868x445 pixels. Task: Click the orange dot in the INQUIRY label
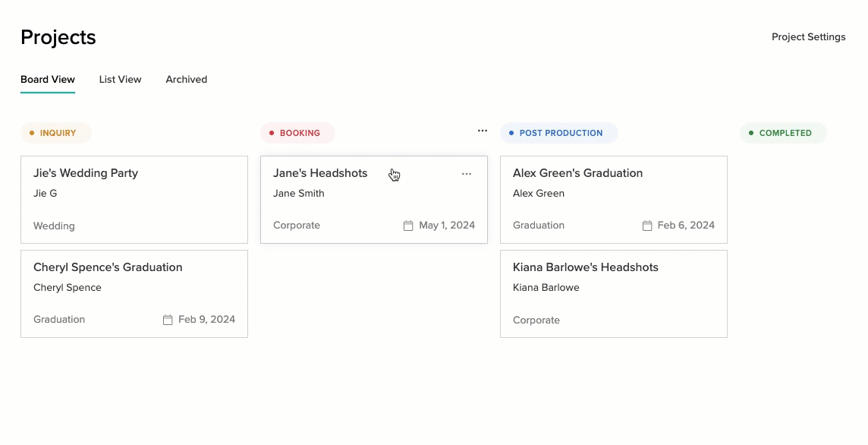click(x=31, y=132)
